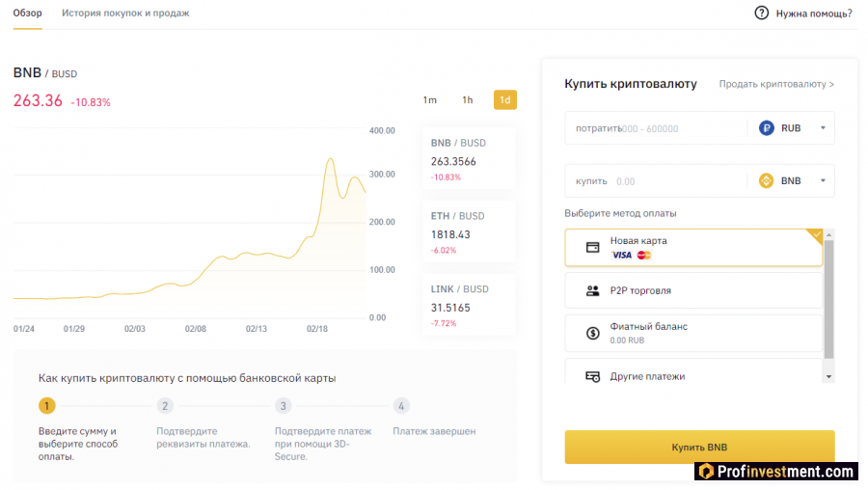Click the Mastercard logo under Новая карта

coord(644,256)
